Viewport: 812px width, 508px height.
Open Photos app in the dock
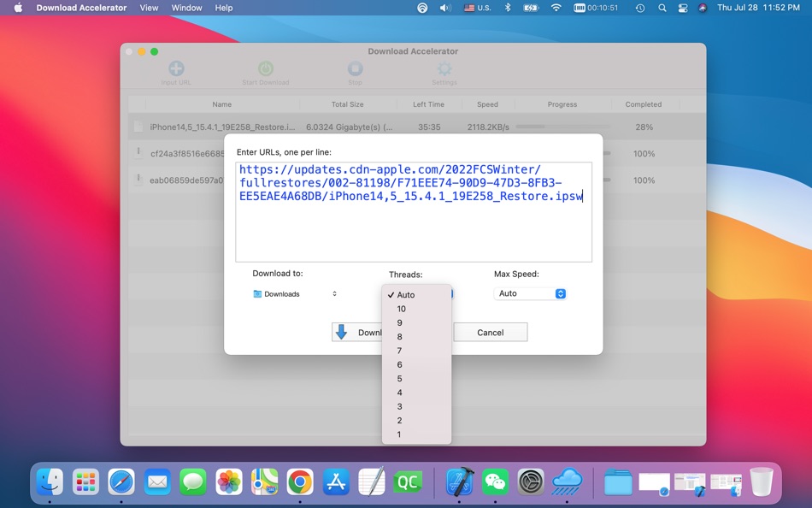[x=229, y=482]
